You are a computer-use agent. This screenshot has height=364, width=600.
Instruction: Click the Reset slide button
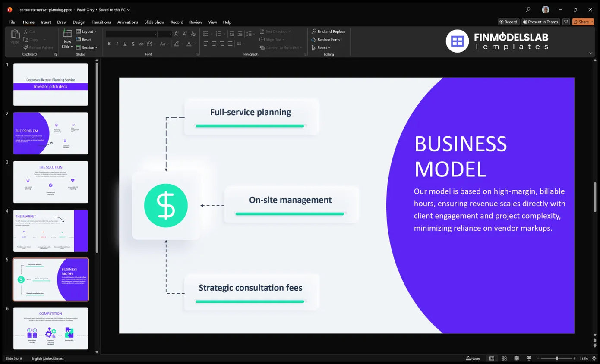83,40
